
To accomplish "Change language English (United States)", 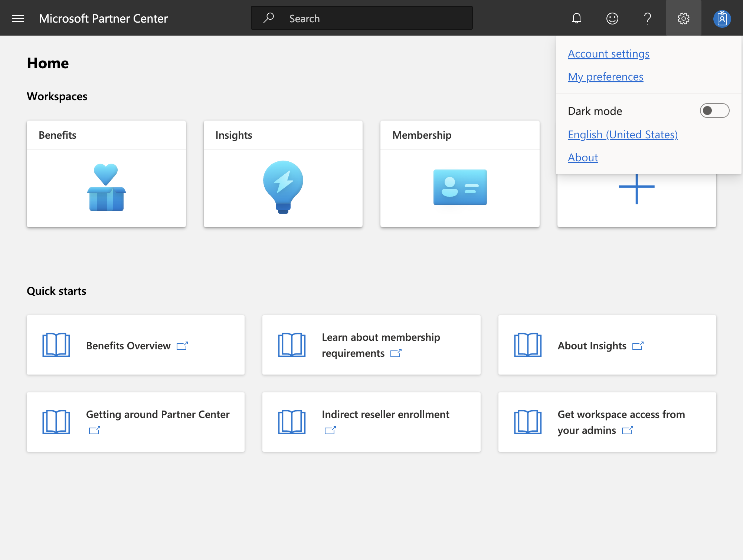I will click(623, 135).
